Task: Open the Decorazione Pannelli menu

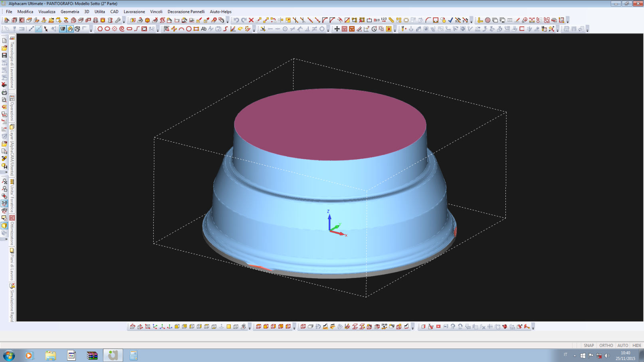Action: 186,12
